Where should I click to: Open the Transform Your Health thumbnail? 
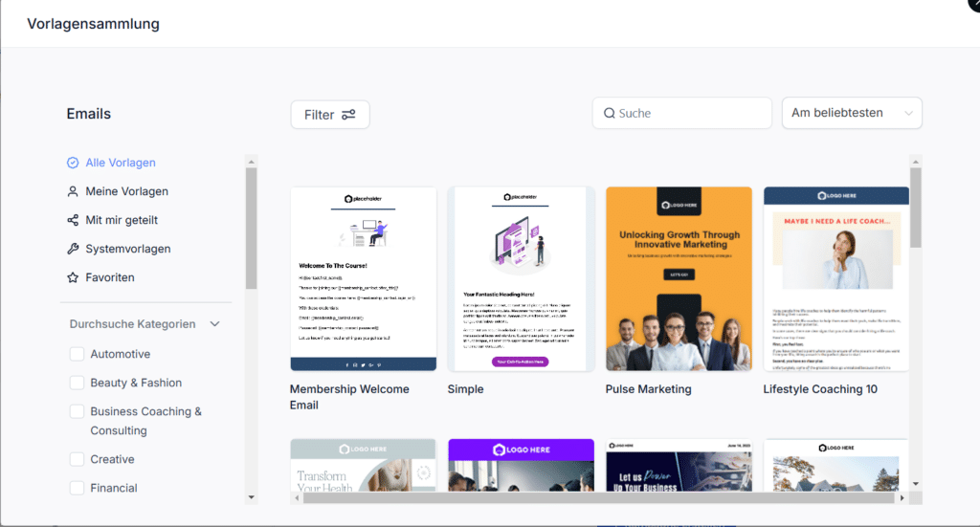point(363,465)
